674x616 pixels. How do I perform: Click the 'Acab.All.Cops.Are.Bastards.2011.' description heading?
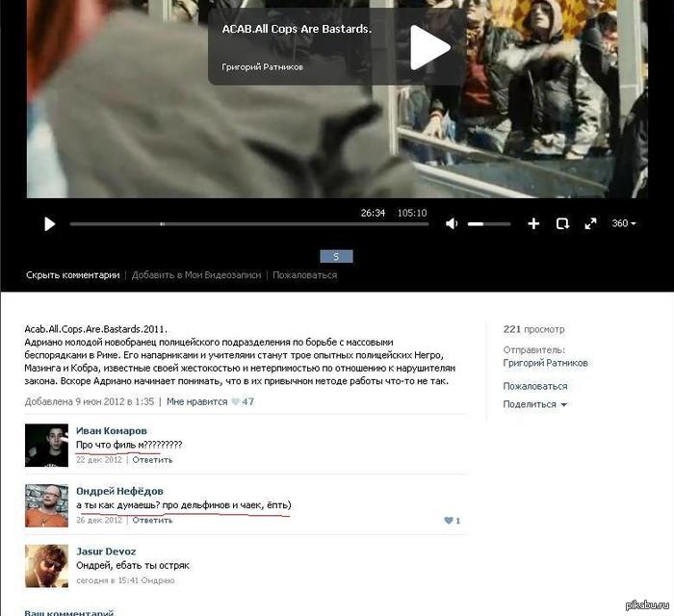[95, 329]
